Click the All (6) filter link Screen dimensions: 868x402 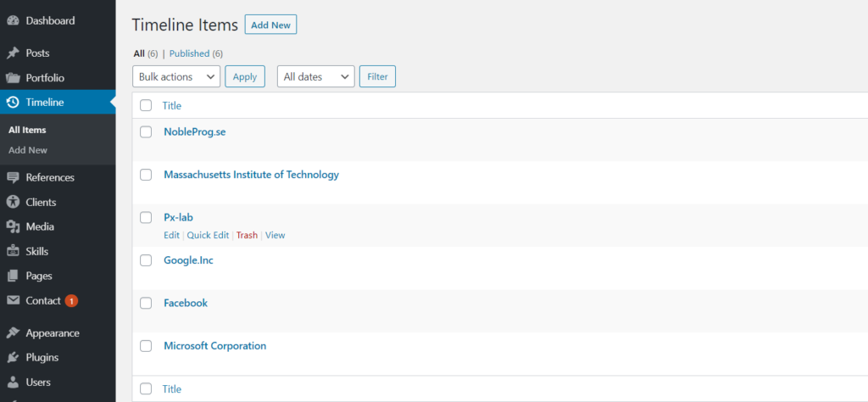(x=146, y=53)
